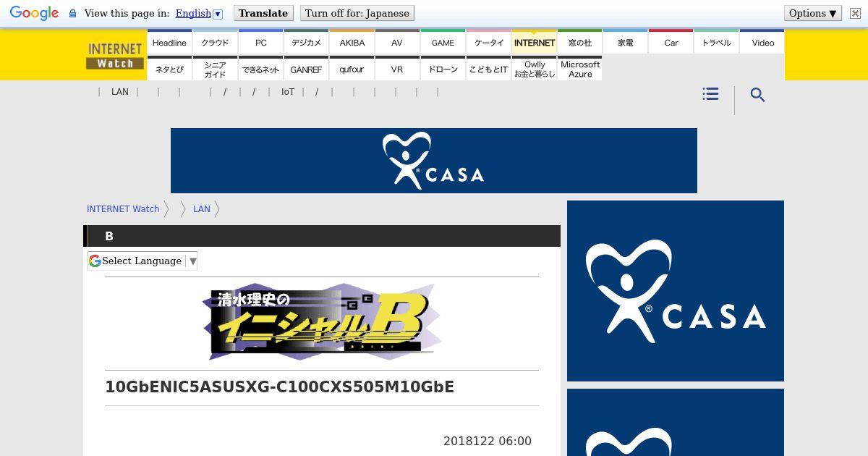Open the デジカメ tab
Viewport: 868px width, 456px height.
coord(306,43)
